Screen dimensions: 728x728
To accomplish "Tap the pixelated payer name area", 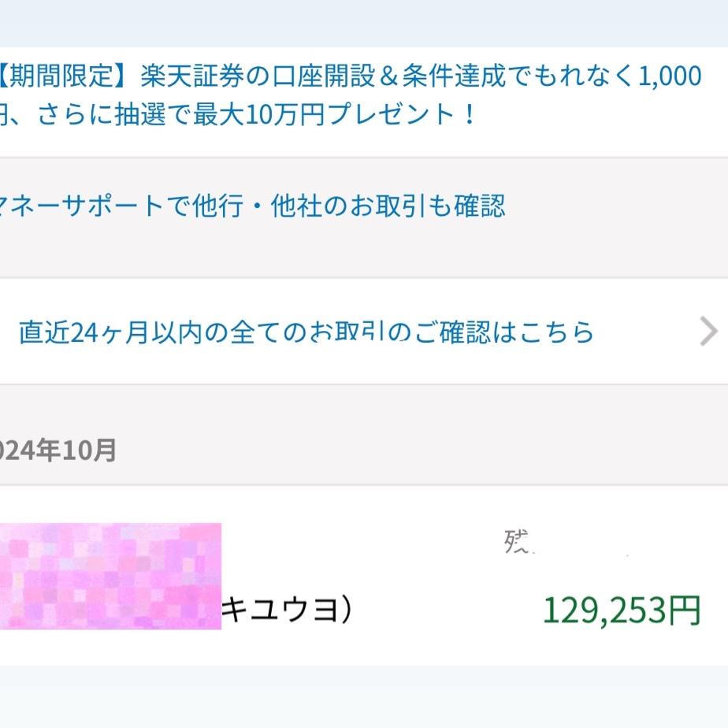I will (x=110, y=575).
